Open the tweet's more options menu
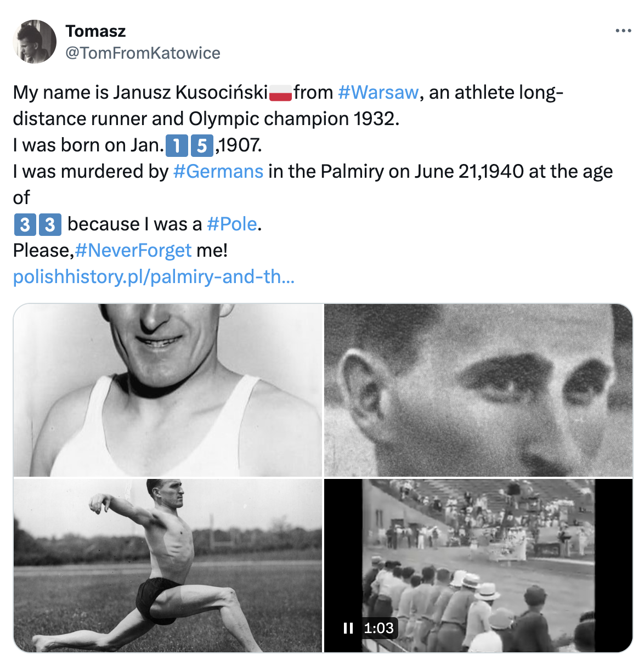The image size is (644, 666). click(623, 31)
